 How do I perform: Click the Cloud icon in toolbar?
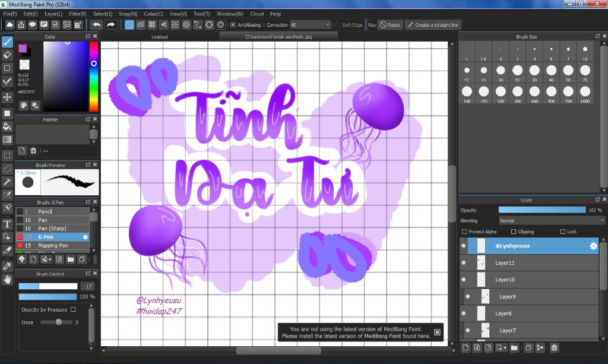9,25
